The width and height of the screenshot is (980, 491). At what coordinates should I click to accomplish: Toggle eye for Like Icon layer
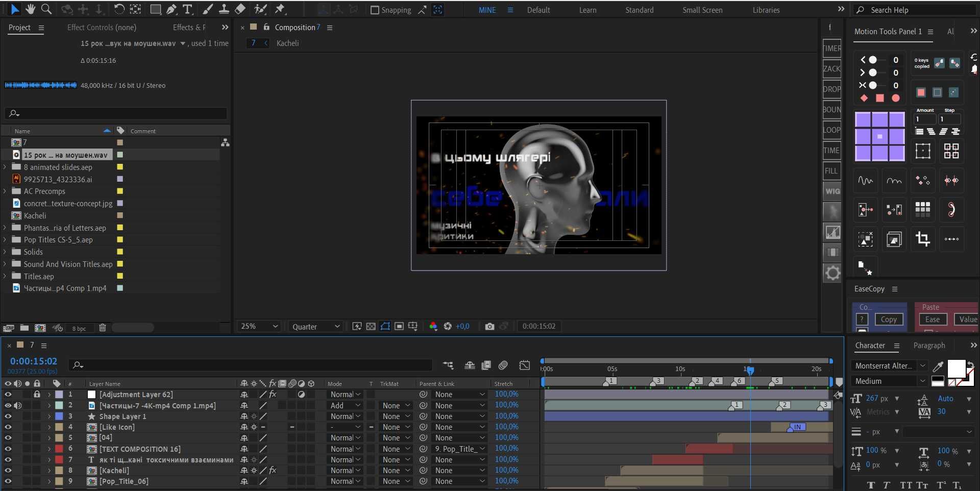(8, 427)
